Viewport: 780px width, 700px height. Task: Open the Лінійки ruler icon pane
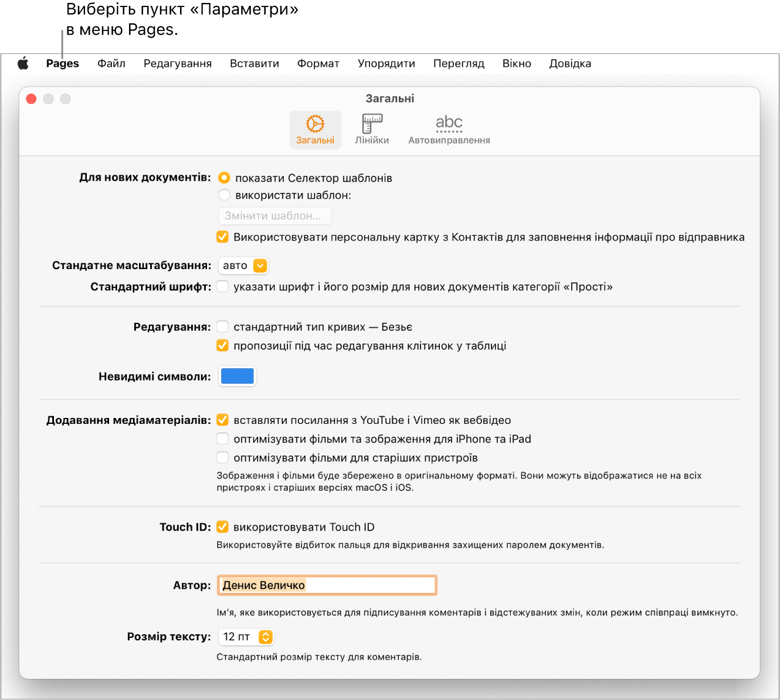[372, 130]
